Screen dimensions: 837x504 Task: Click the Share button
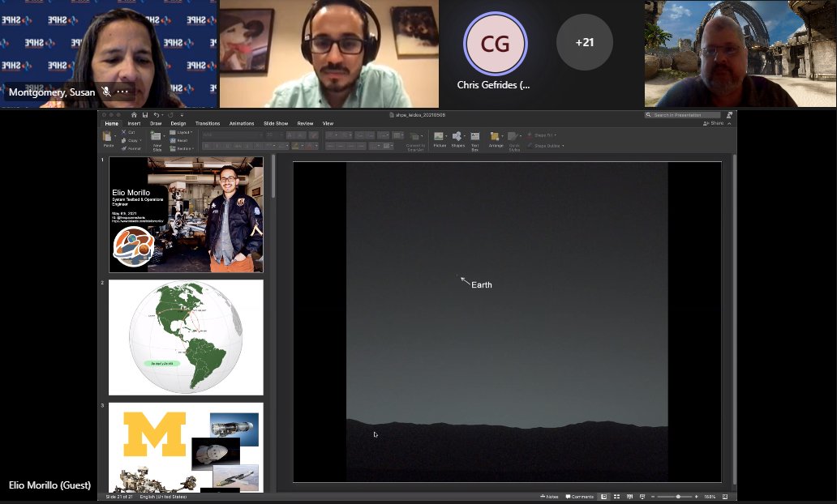[713, 123]
